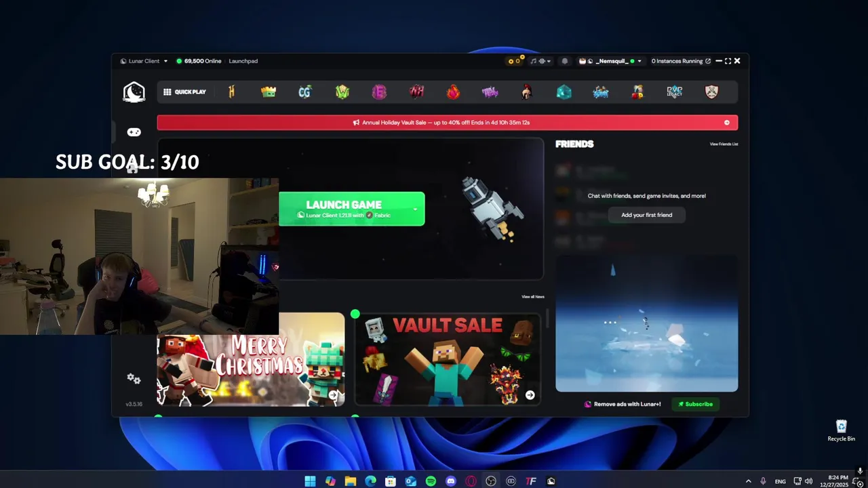Select the flame server icon

click(x=453, y=92)
